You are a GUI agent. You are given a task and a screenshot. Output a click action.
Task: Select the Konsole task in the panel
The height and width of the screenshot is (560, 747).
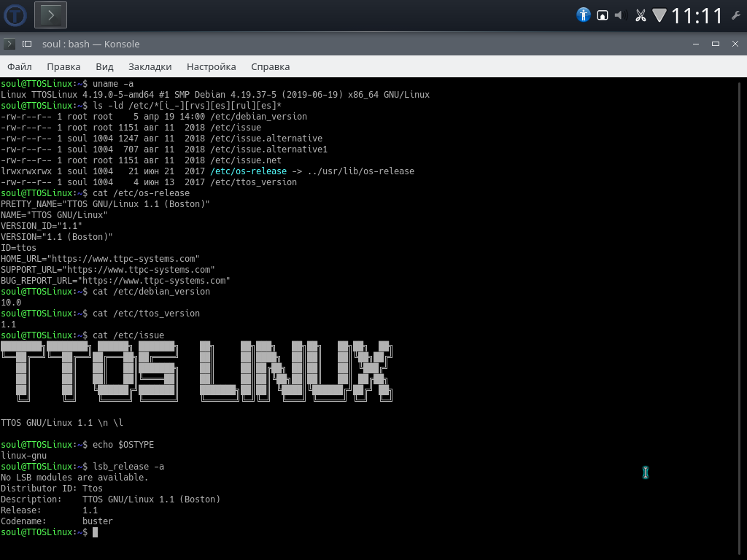50,15
